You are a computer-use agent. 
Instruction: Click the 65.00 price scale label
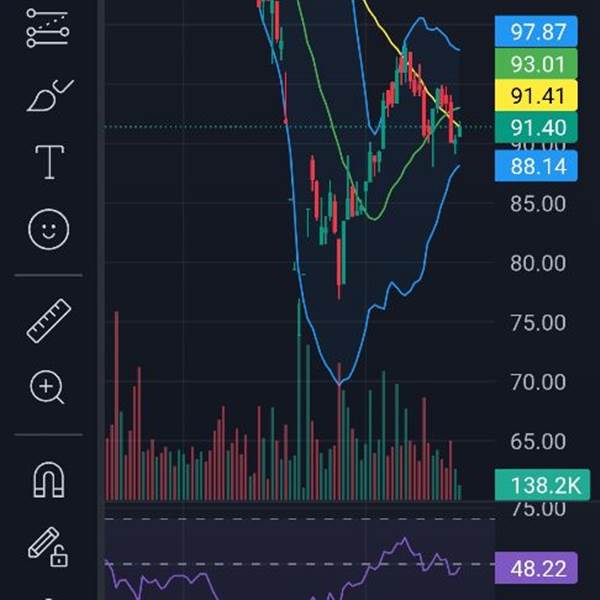click(x=538, y=442)
